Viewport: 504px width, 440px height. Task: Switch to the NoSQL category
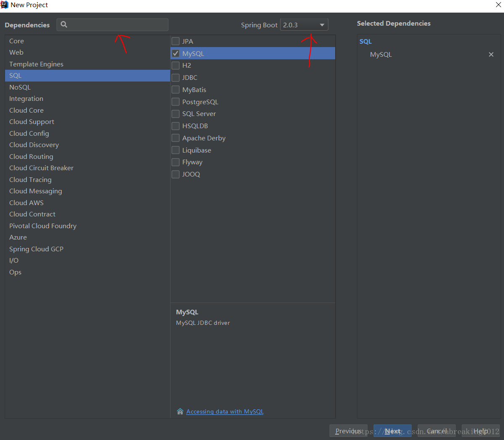(x=87, y=87)
